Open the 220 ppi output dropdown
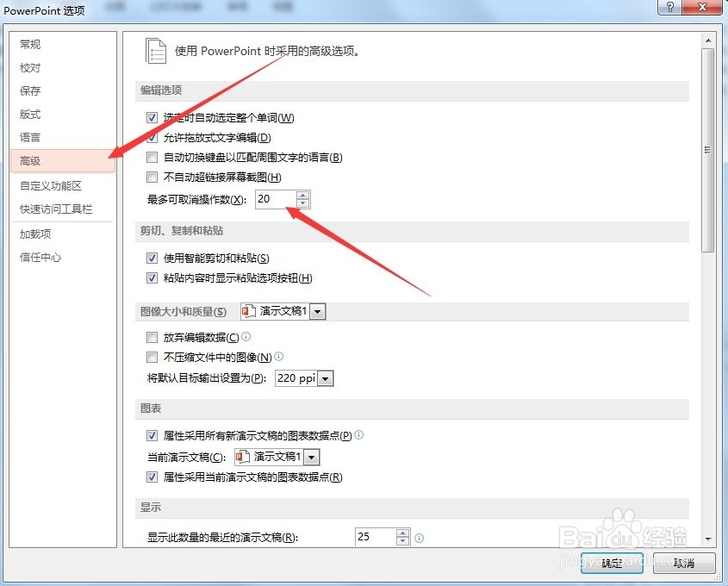Image resolution: width=728 pixels, height=586 pixels. (325, 377)
